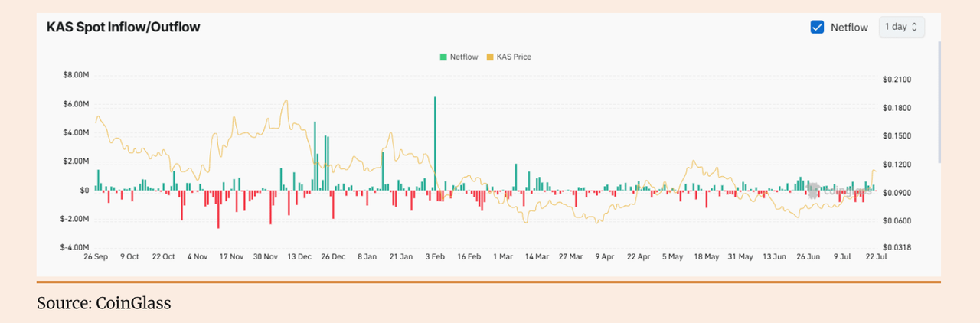Click the Source: CoinGlass caption
Screen dimensions: 980x323
[x=104, y=303]
